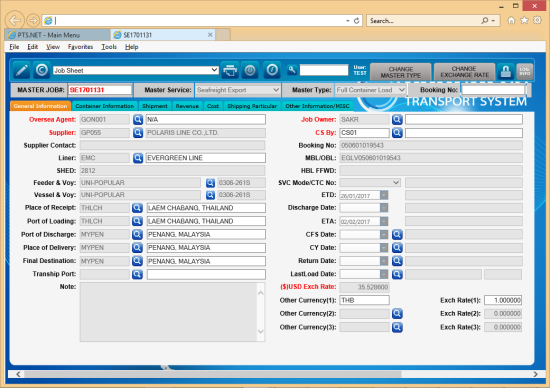Open the ETA date picker
Viewport: 550px width, 388px height.
pyautogui.click(x=384, y=221)
